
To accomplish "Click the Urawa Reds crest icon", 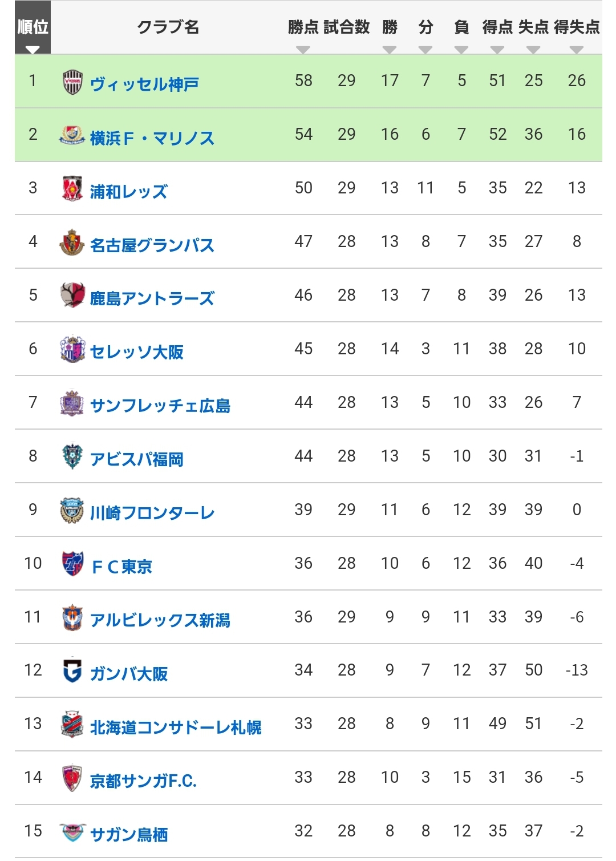I will click(x=72, y=189).
